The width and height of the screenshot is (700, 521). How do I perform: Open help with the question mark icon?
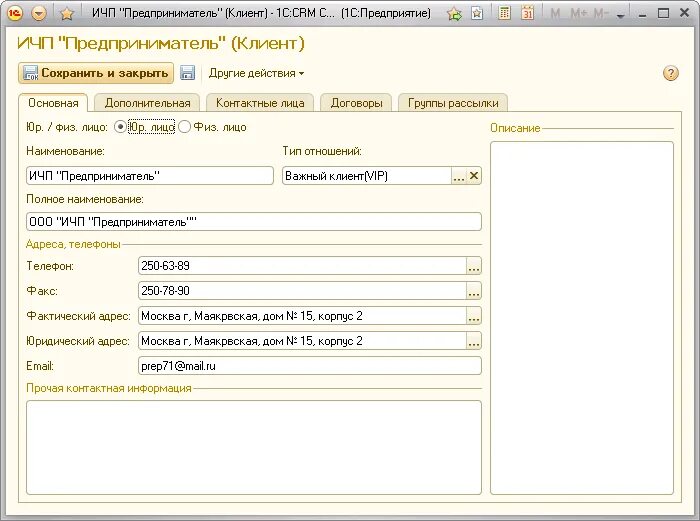point(671,73)
